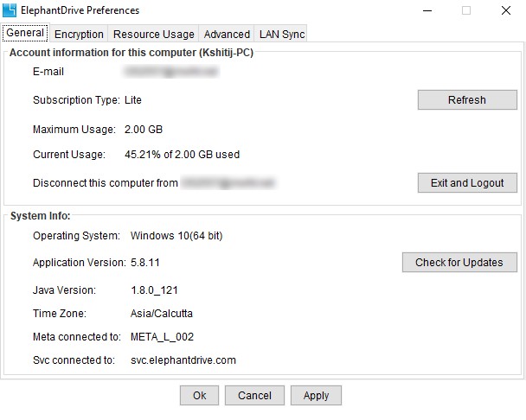Click the ElephantDrive app icon in title bar

point(9,10)
